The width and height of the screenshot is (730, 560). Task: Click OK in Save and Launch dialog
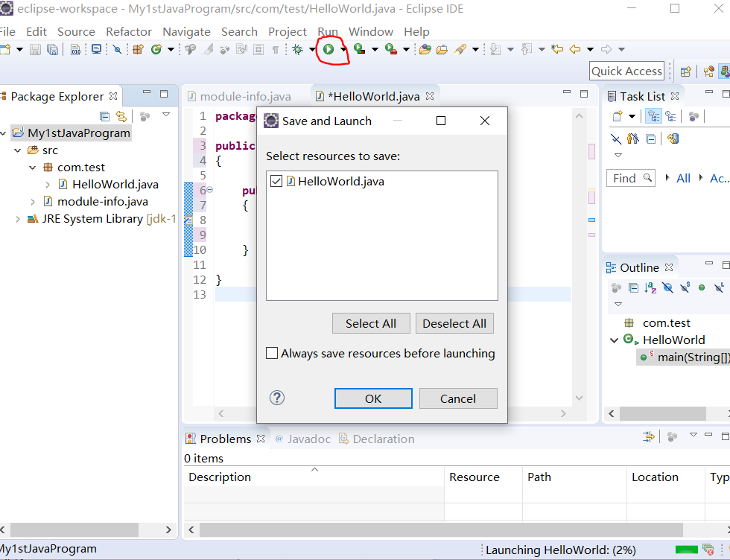[373, 398]
